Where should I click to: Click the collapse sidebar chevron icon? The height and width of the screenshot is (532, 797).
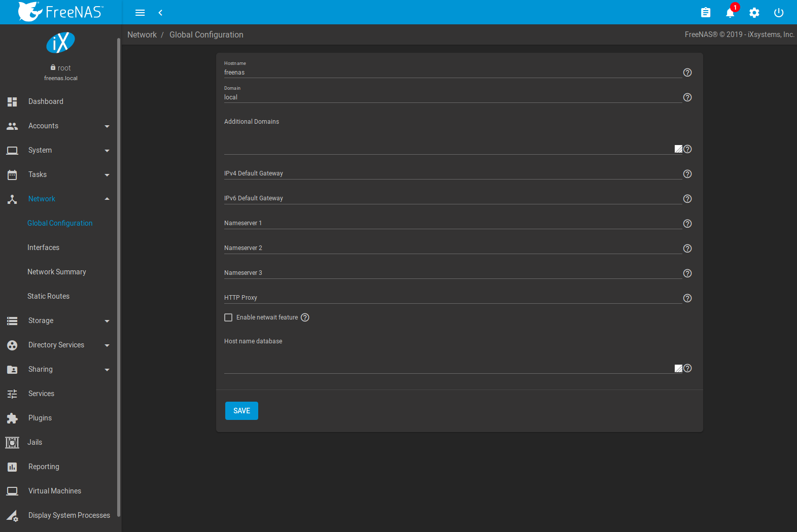[x=160, y=13]
